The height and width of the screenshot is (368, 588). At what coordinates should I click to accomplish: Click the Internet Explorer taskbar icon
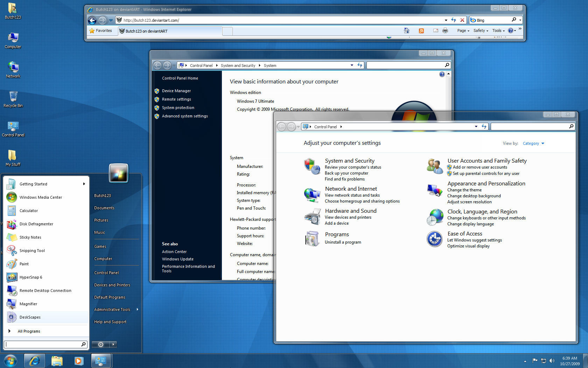tap(35, 361)
